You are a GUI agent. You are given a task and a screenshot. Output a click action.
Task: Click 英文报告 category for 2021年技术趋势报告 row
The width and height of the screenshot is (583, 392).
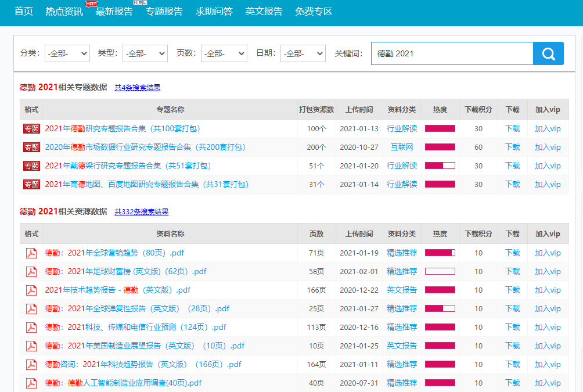point(402,290)
